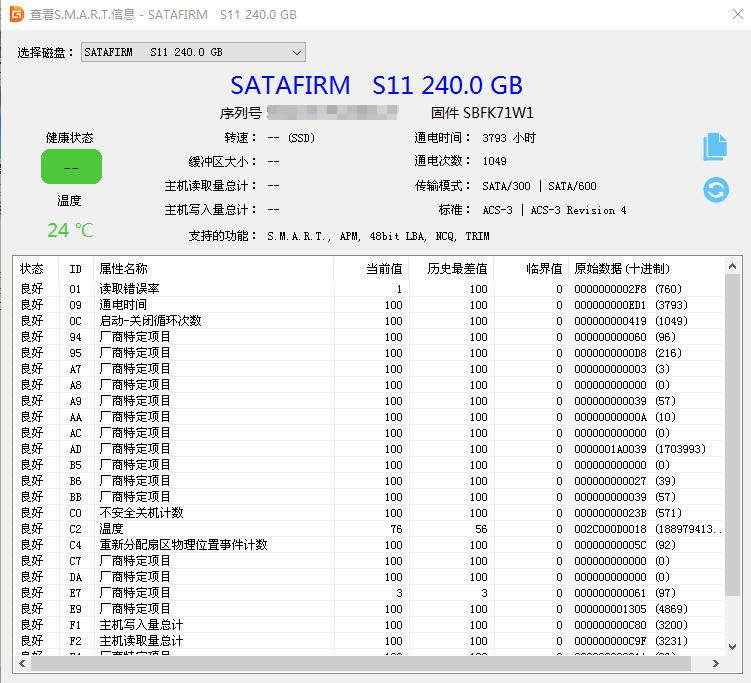Screen dimensions: 751x683
Task: Select the 主机写入量总计 row with ID F1
Action: coord(369,625)
